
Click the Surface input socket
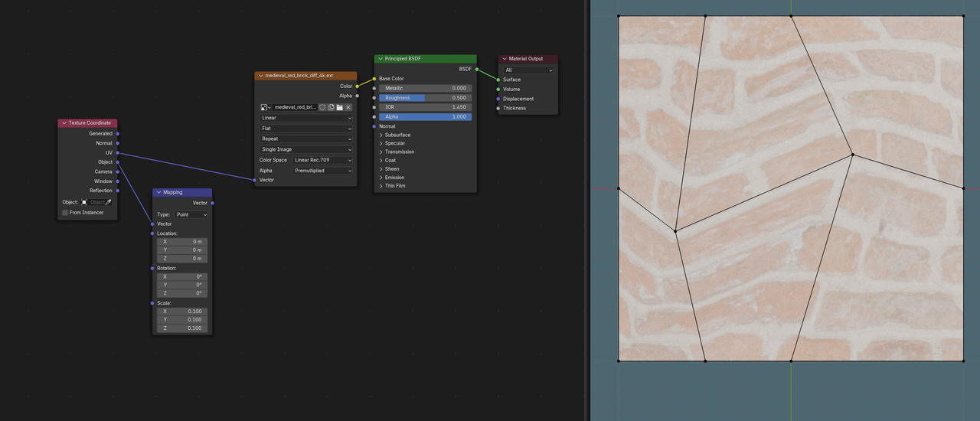[498, 80]
